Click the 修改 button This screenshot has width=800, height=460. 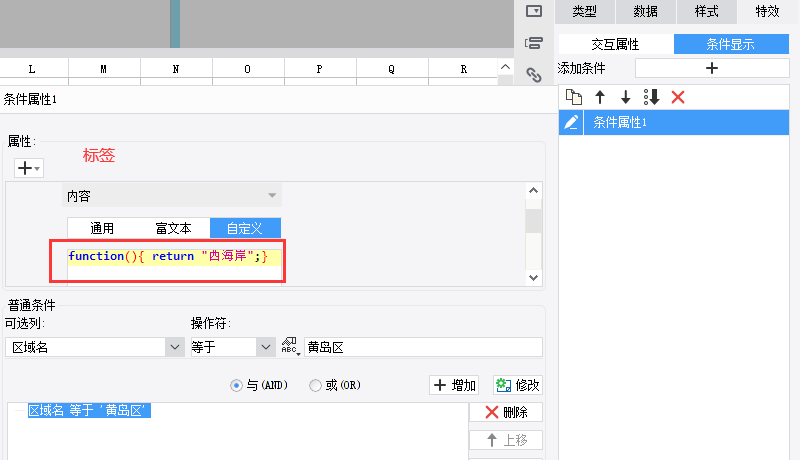(518, 385)
